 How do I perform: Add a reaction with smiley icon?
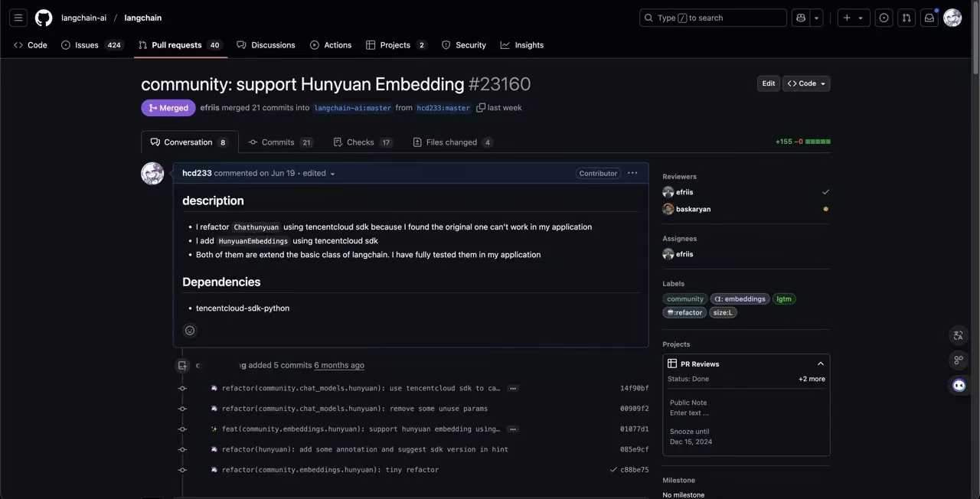[x=190, y=331]
